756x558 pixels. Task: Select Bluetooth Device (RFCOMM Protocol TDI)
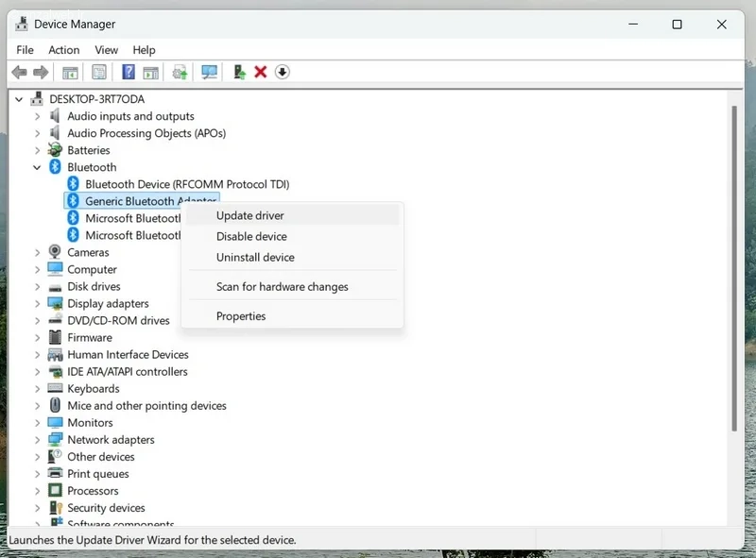point(187,184)
